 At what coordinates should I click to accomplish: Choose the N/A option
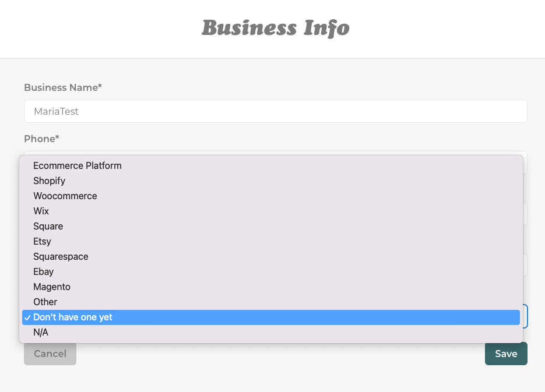click(271, 333)
